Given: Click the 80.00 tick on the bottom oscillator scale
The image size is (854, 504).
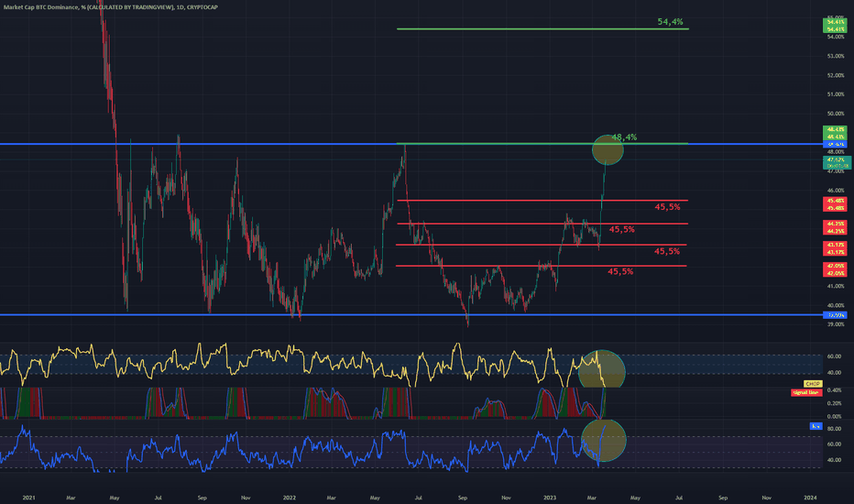Looking at the screenshot, I should (834, 429).
